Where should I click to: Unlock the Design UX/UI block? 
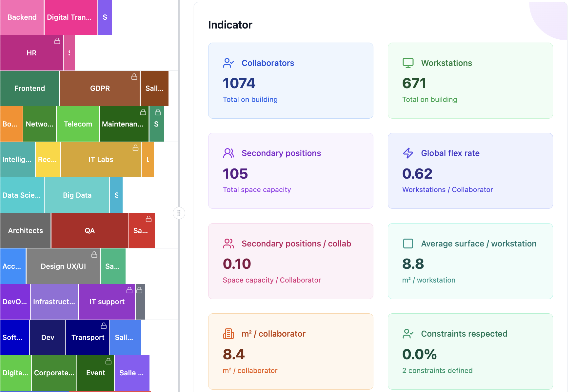(94, 255)
